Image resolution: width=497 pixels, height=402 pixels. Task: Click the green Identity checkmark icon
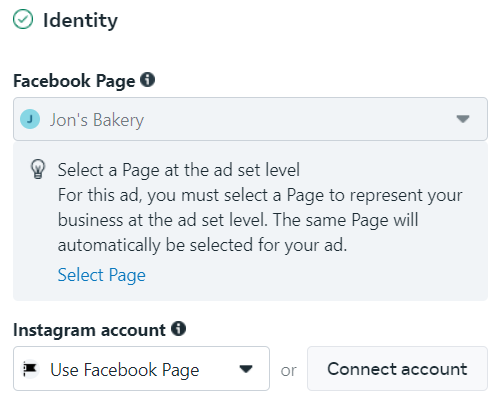tap(23, 19)
